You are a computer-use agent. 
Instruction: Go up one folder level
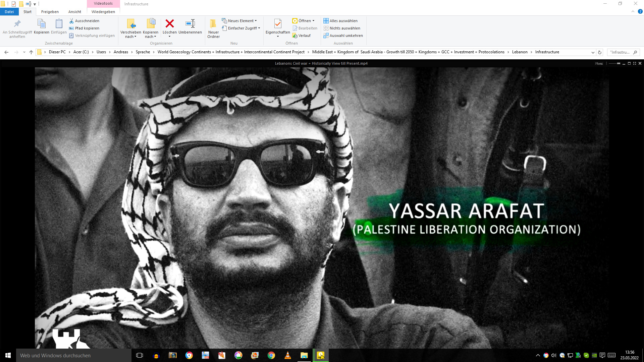(31, 52)
